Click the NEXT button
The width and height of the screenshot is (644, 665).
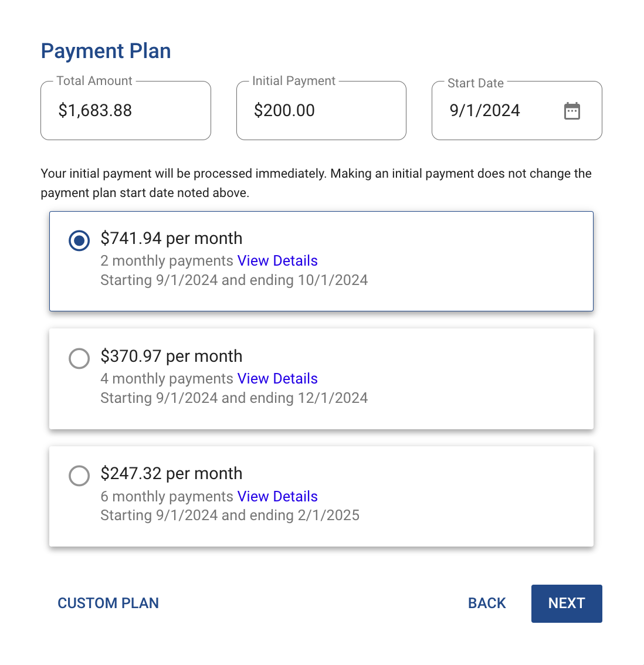click(566, 603)
